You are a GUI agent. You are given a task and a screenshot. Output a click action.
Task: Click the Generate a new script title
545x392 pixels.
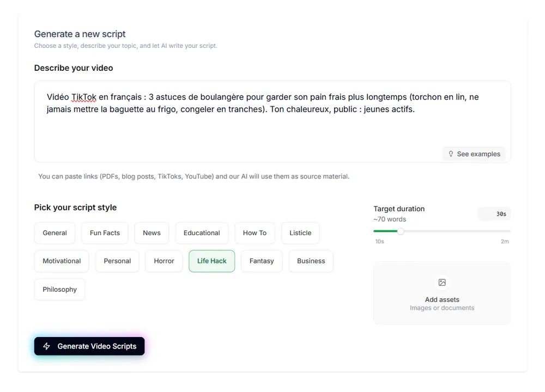[x=80, y=34]
